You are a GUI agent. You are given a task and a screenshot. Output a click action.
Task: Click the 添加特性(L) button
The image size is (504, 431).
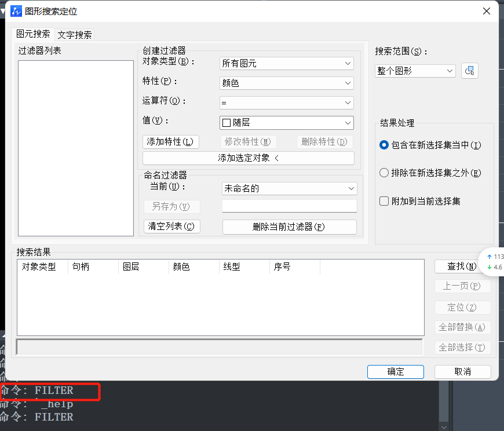[x=171, y=142]
